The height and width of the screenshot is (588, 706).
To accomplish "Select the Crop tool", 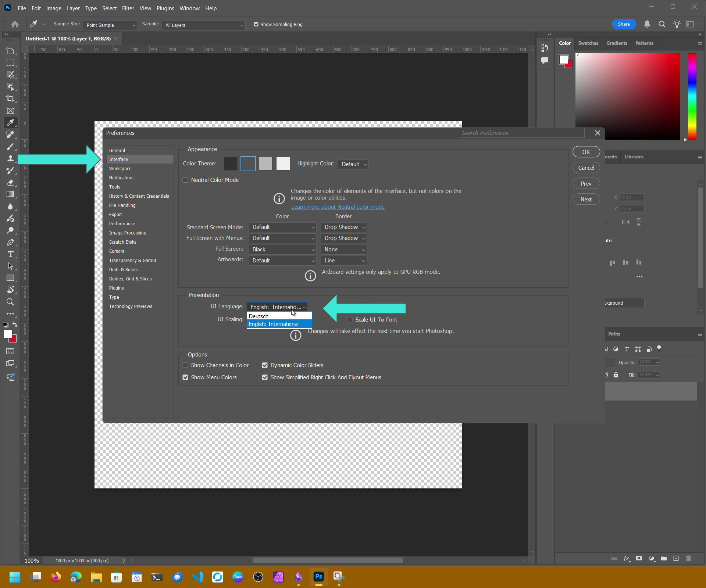I will (x=10, y=98).
